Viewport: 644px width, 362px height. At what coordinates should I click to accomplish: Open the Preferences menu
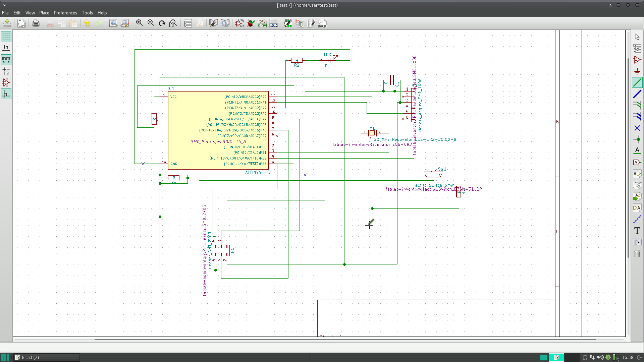[65, 13]
